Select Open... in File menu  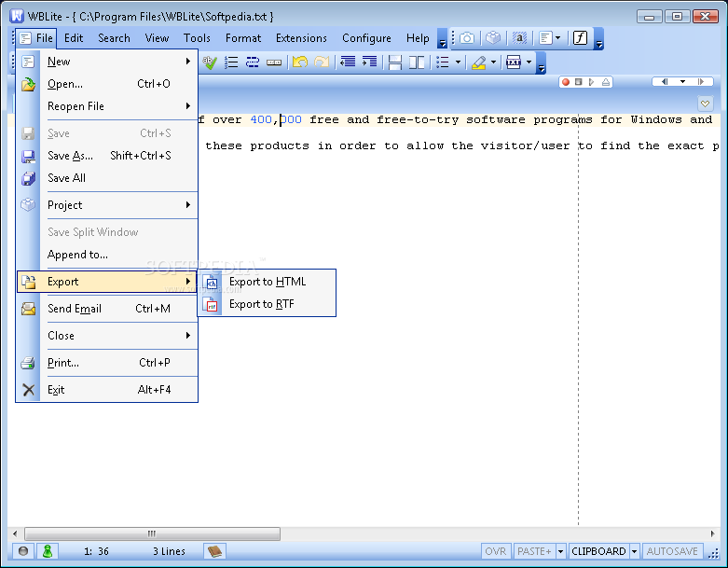click(107, 84)
